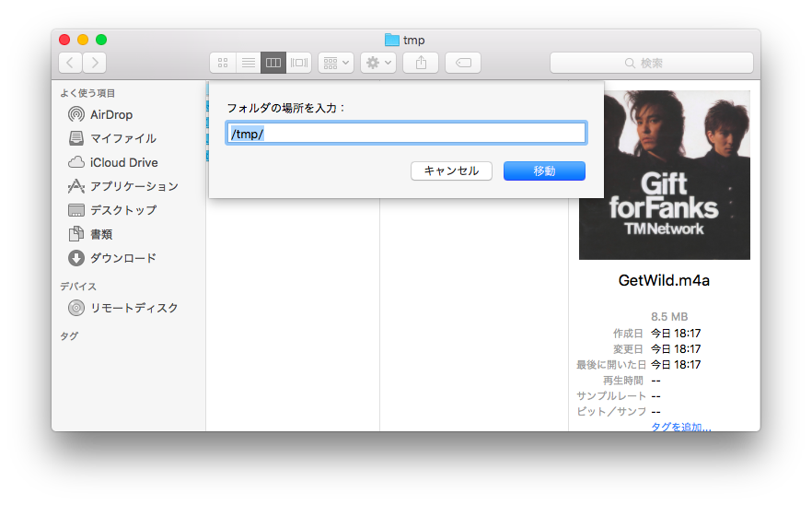Click the よく使う項目 sidebar header
Screen dimensions: 812x505
click(87, 93)
